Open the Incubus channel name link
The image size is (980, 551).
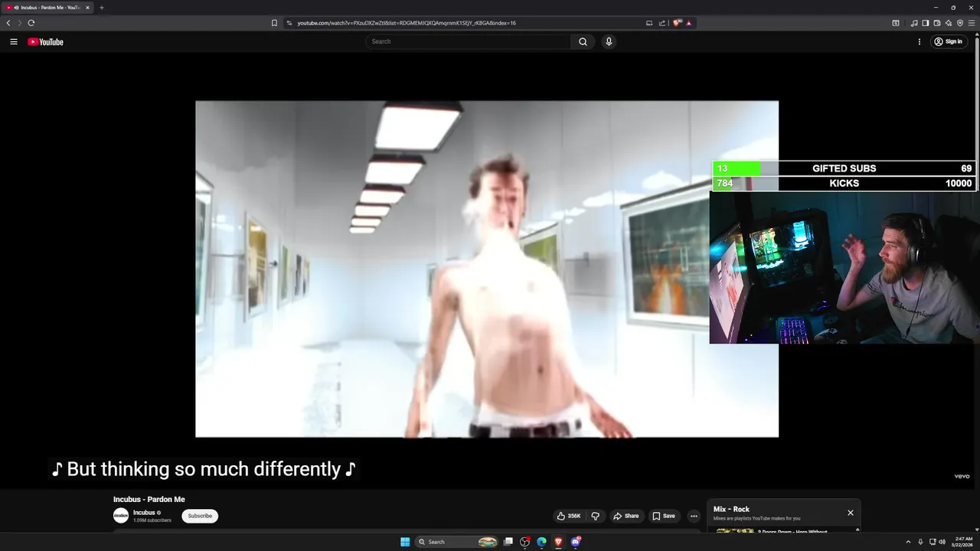point(144,513)
